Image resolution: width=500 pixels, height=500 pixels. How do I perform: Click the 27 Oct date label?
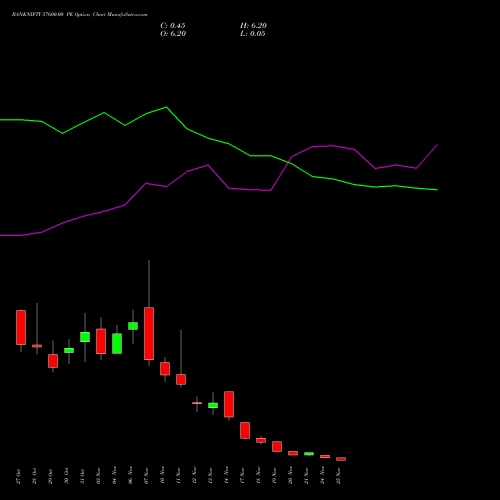tap(18, 477)
